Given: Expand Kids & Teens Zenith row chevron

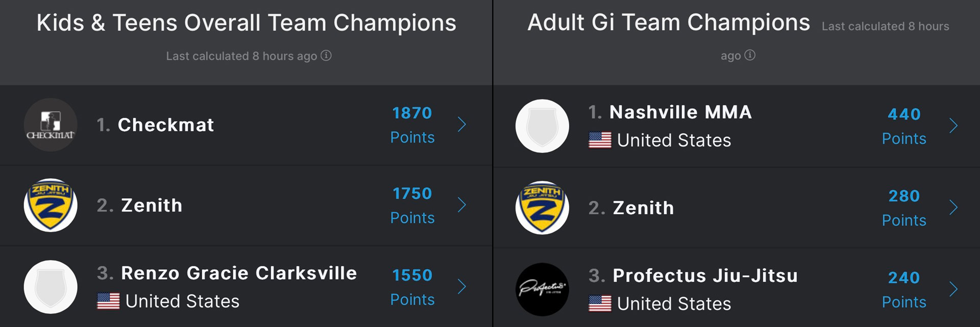Looking at the screenshot, I should tap(462, 205).
